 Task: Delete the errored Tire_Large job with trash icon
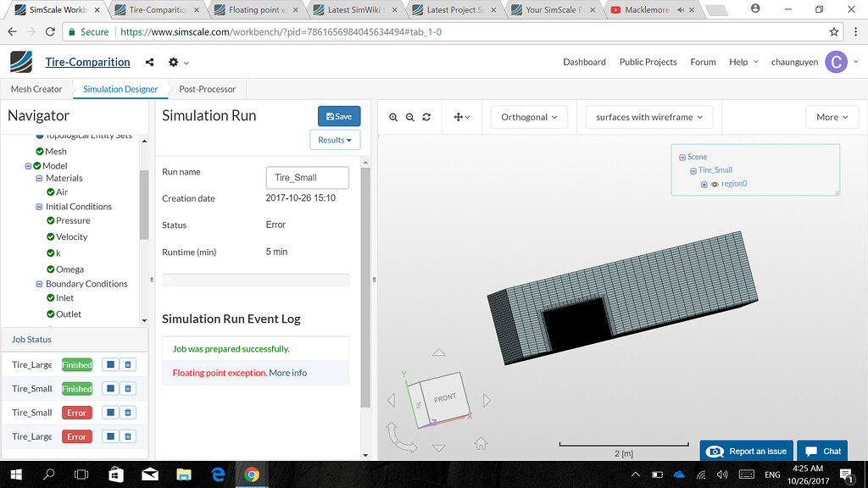pyautogui.click(x=129, y=436)
